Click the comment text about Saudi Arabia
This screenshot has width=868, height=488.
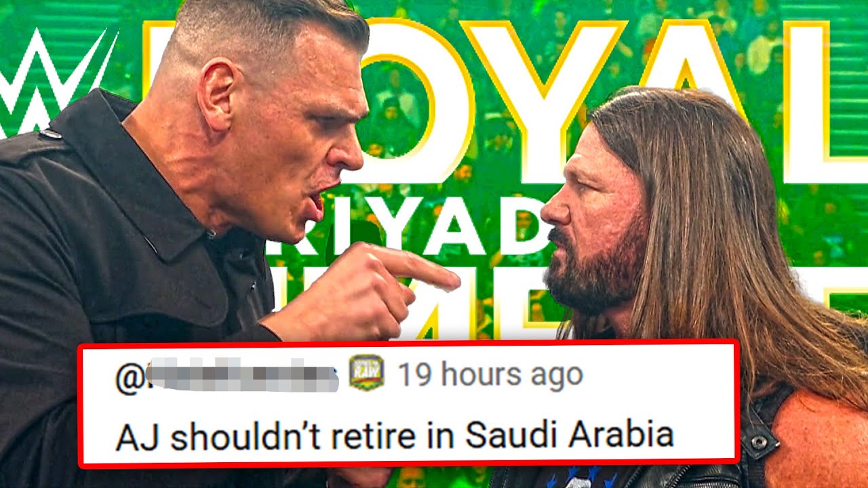click(395, 436)
